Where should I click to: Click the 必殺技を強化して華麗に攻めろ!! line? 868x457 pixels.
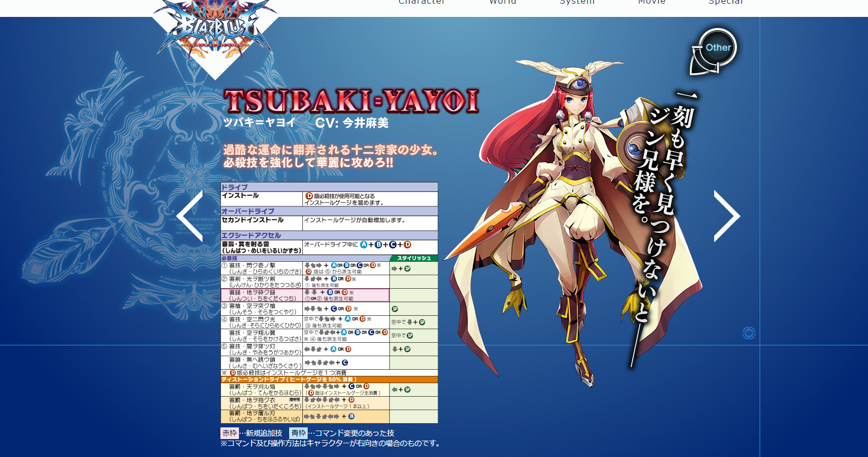308,163
